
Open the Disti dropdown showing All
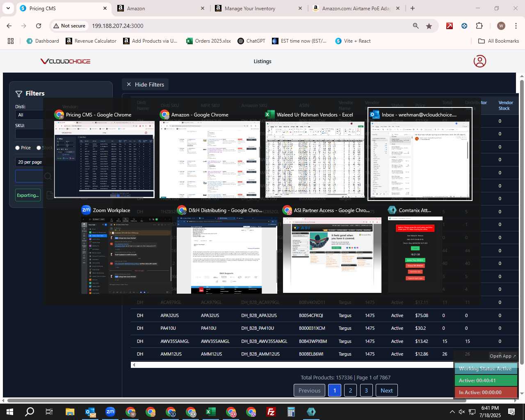pos(30,115)
